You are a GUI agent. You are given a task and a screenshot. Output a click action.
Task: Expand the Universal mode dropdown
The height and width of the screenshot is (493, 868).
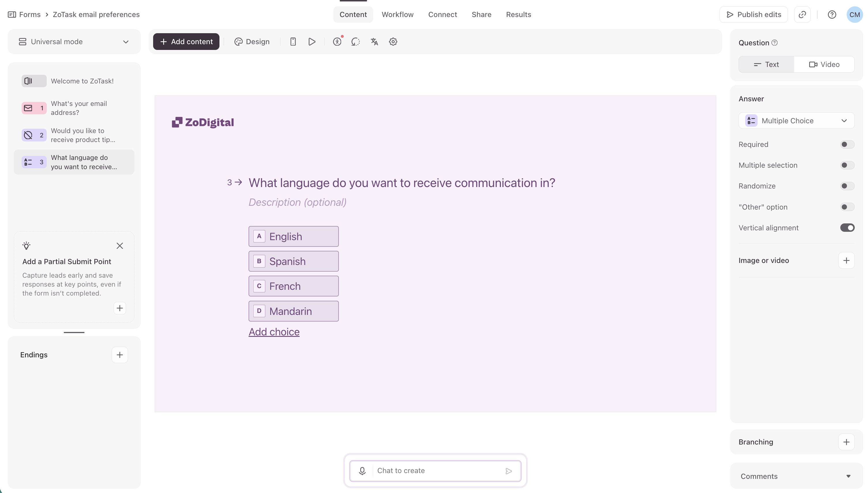pyautogui.click(x=74, y=42)
